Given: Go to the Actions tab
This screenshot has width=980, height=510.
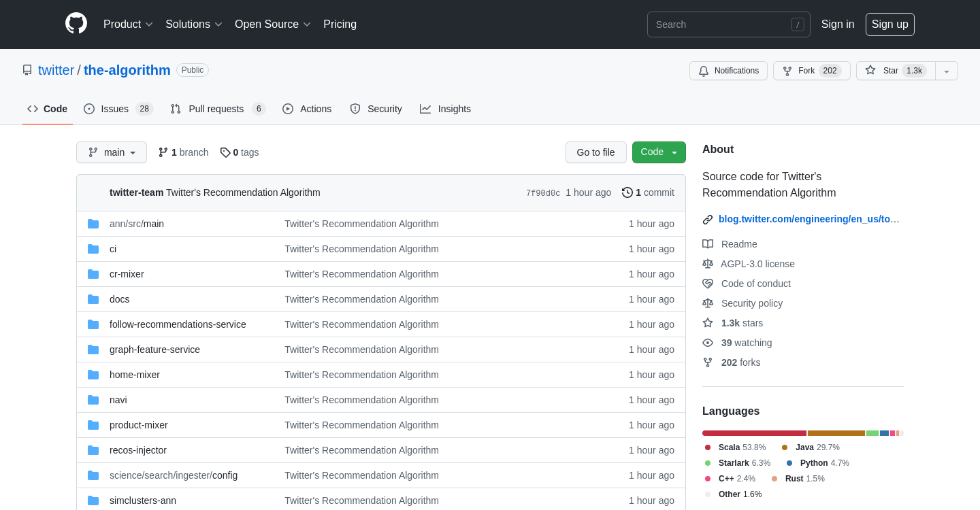Looking at the screenshot, I should pyautogui.click(x=307, y=109).
